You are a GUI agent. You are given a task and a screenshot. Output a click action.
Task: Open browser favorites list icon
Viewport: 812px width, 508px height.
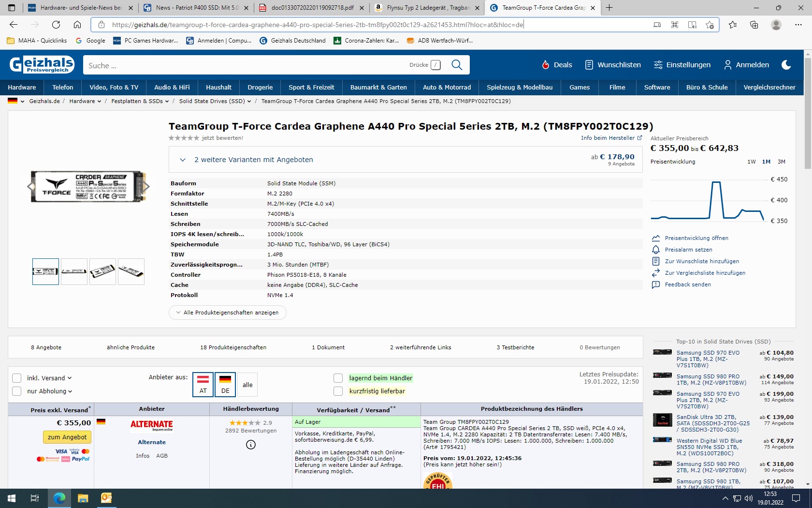coord(733,25)
